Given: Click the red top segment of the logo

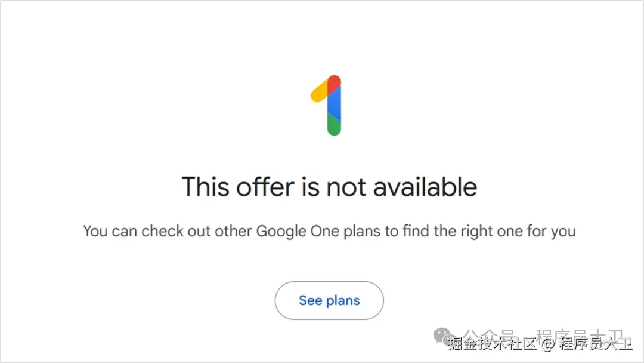Looking at the screenshot, I should coord(334,84).
